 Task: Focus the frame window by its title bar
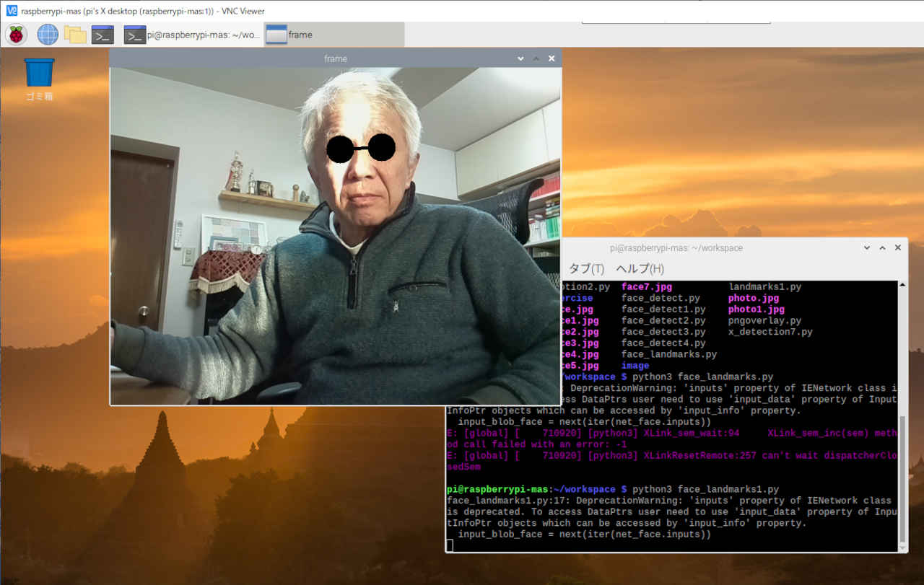335,58
